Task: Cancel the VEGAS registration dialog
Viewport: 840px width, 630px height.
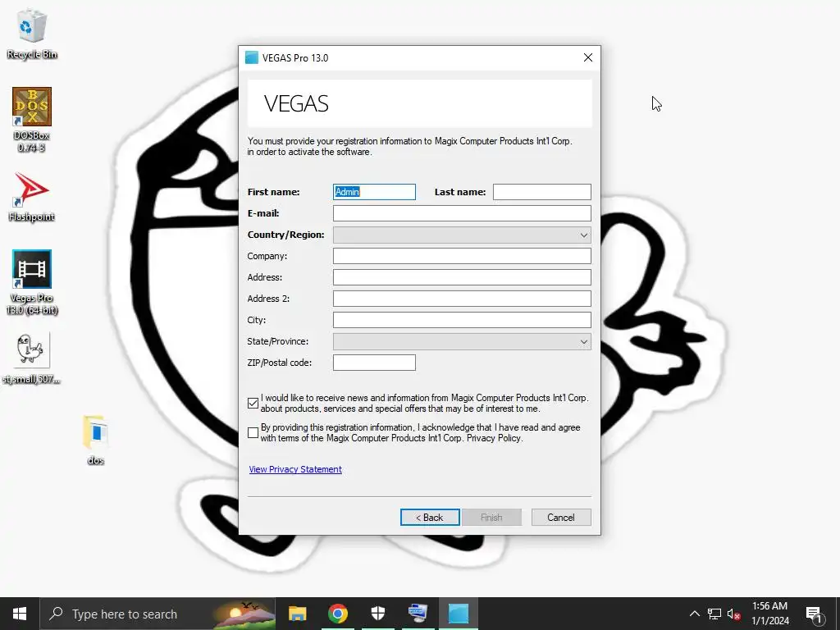Action: tap(561, 517)
